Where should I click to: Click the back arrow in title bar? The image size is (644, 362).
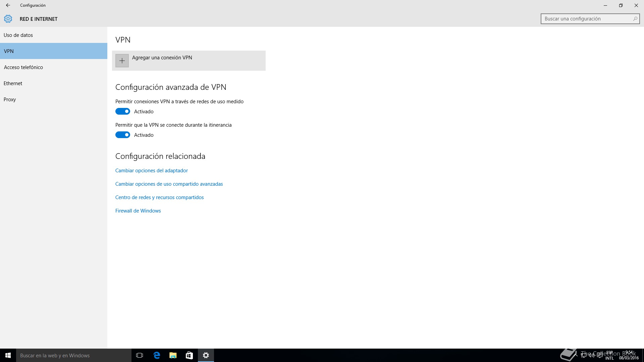8,5
